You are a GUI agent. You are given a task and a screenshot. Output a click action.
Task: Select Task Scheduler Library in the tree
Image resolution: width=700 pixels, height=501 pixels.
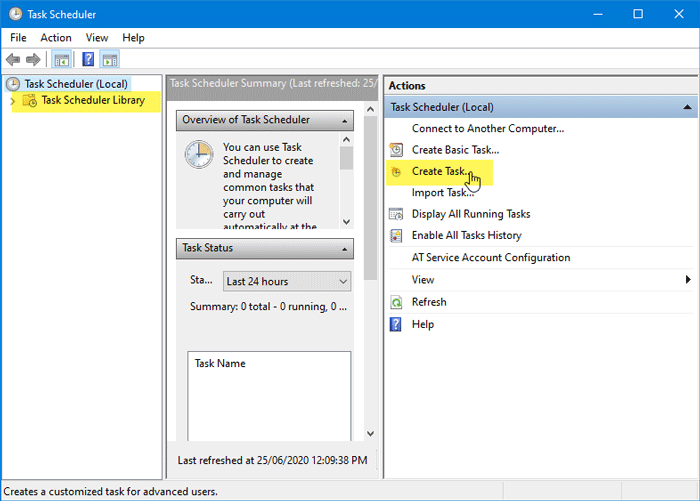93,100
